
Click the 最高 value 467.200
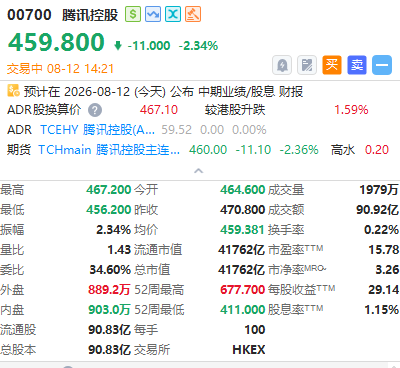pos(109,190)
